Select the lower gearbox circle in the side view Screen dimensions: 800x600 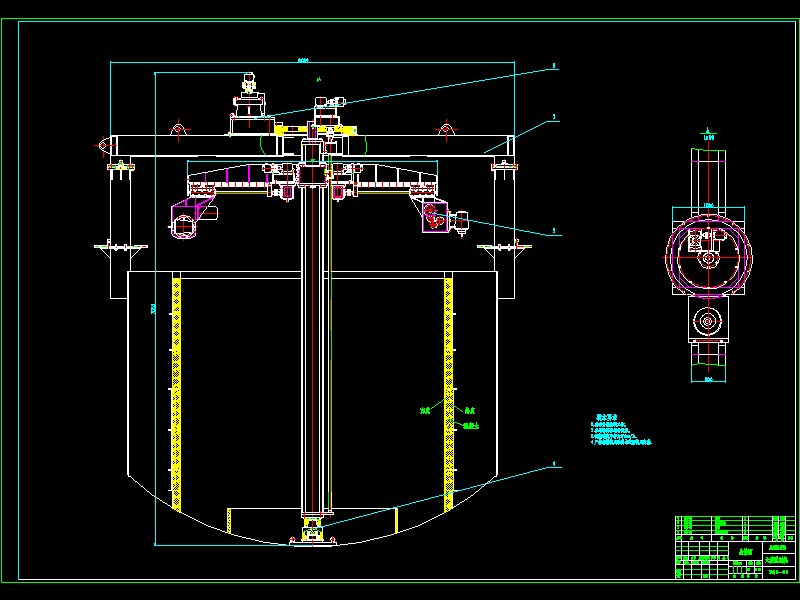click(708, 321)
